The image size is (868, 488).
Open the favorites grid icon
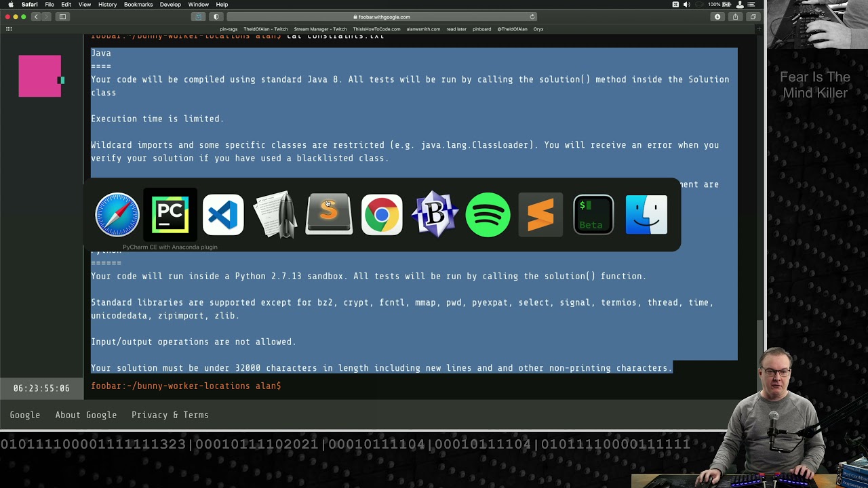coord(9,29)
